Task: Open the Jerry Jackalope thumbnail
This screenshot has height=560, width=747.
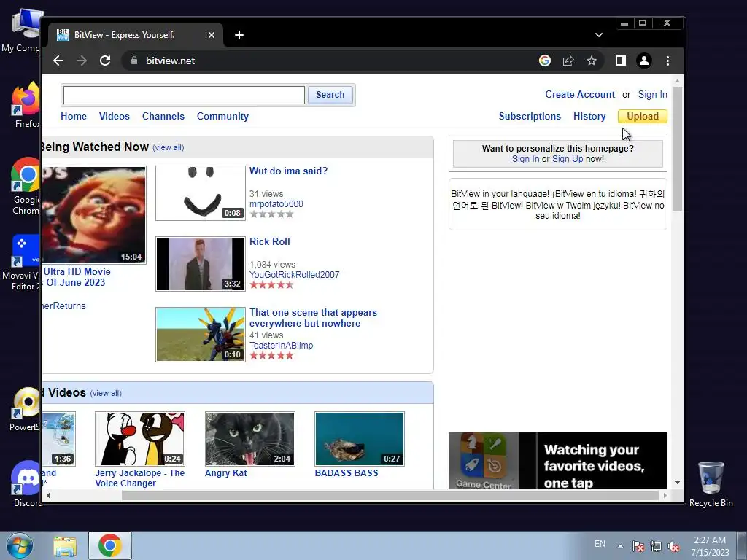Action: (x=139, y=438)
